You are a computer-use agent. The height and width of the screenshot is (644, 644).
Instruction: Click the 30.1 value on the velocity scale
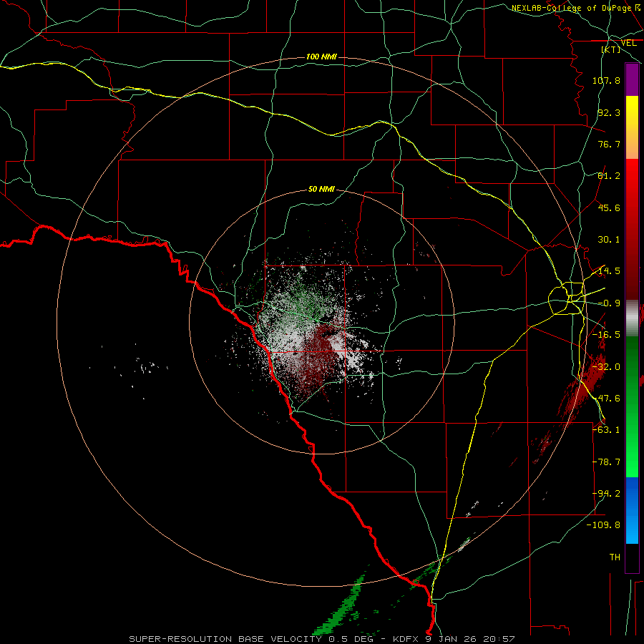(x=609, y=240)
